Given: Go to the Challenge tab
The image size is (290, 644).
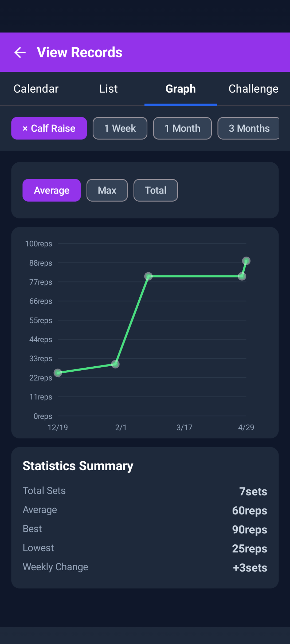Looking at the screenshot, I should [253, 89].
